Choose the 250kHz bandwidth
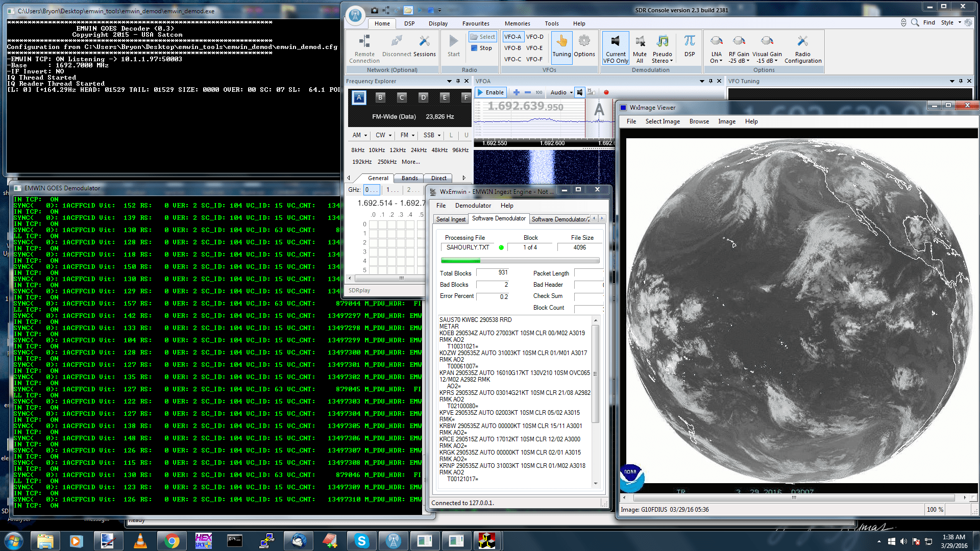 (x=387, y=162)
